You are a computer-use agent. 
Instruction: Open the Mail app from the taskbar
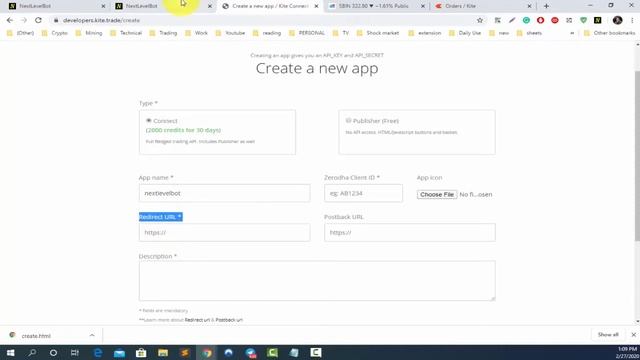(119, 353)
